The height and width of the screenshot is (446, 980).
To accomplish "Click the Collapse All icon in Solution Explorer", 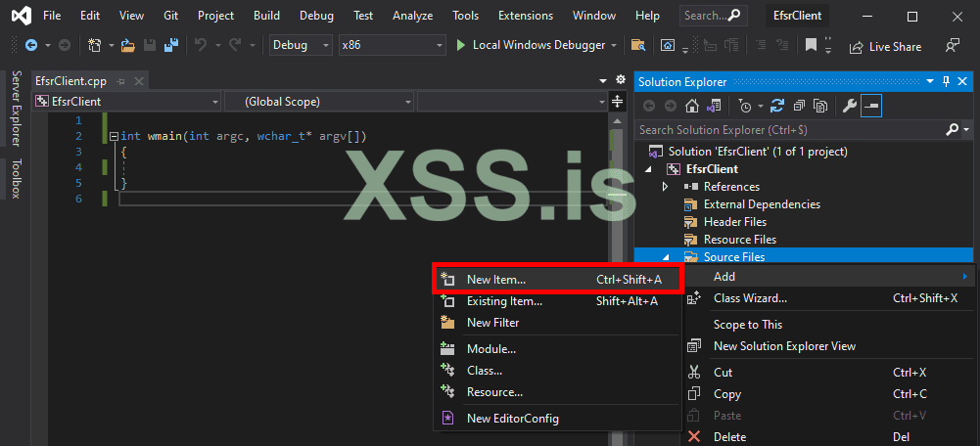I will 799,107.
